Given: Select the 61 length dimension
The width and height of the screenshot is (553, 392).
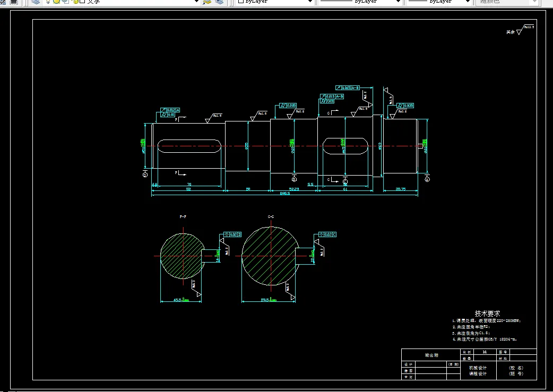Looking at the screenshot, I should (345, 189).
